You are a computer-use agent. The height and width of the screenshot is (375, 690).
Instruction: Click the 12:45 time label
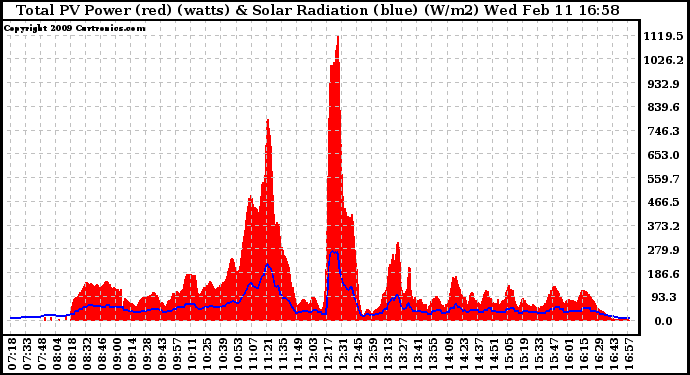358,354
